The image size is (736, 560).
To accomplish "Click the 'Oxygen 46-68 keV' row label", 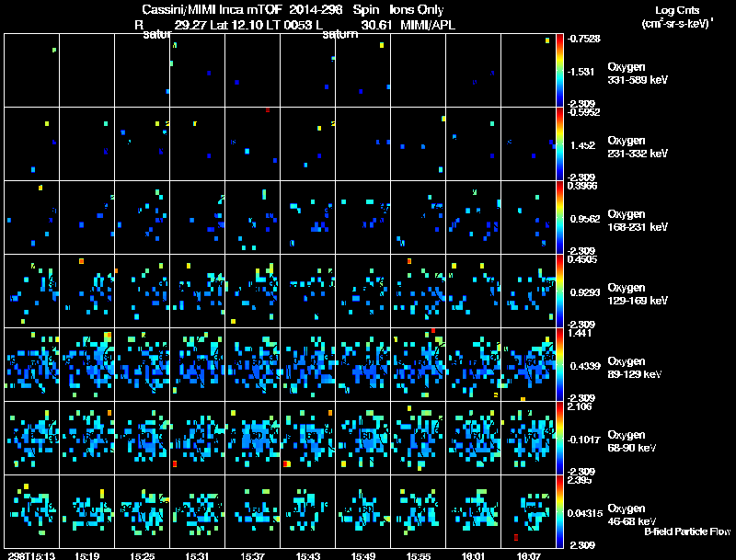I will click(632, 515).
